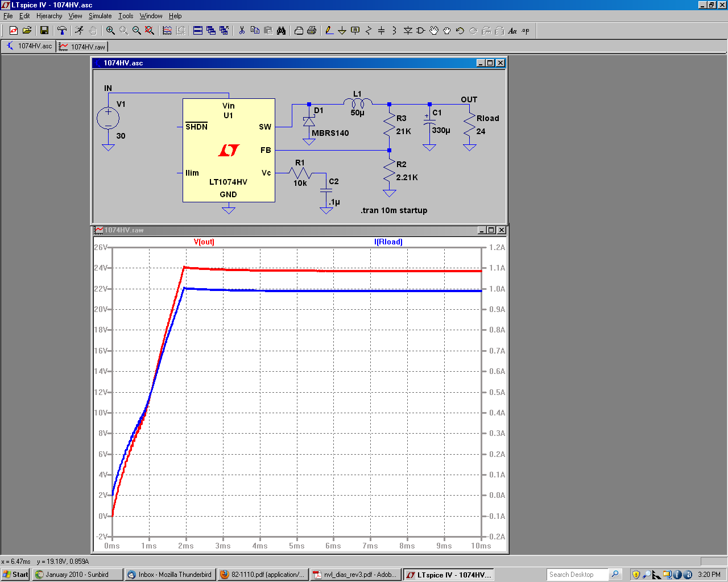This screenshot has width=728, height=582.
Task: Open the Help menu
Action: [175, 16]
